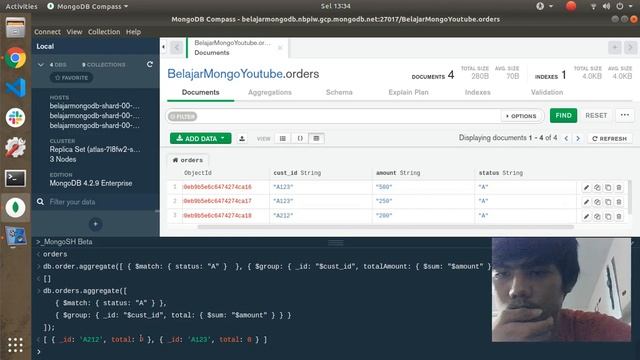
Task: Switch to the Validation tab
Action: [547, 92]
